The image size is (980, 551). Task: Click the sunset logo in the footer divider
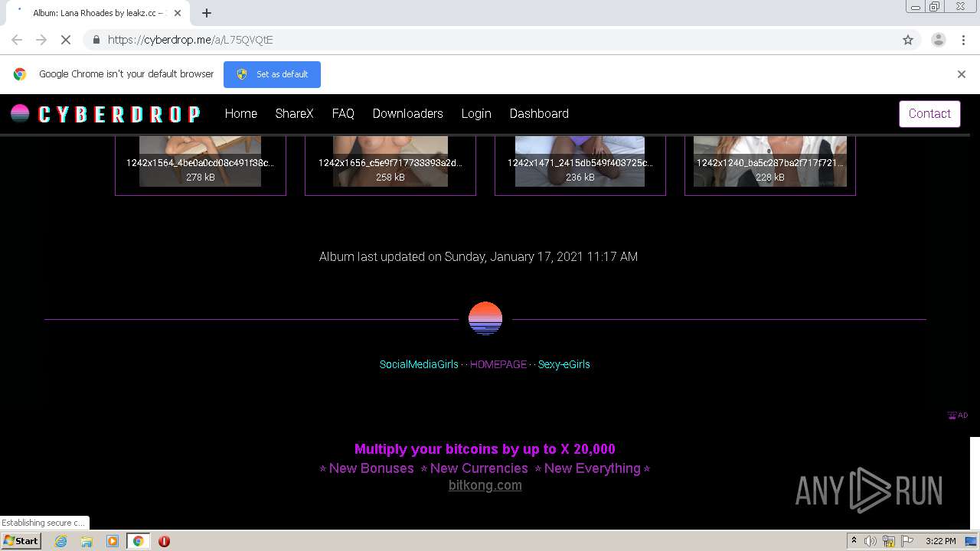(485, 319)
